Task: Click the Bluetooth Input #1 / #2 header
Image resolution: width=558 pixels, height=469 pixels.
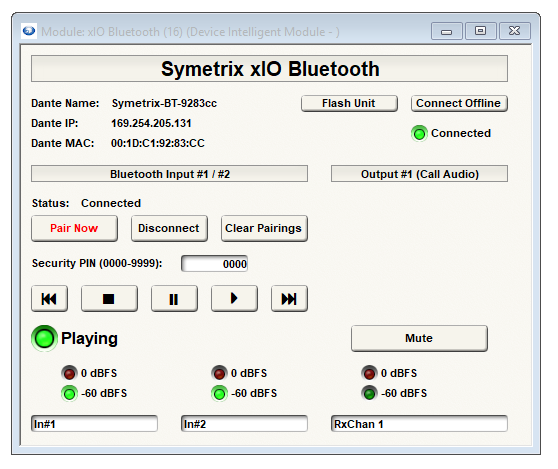Action: (x=169, y=174)
